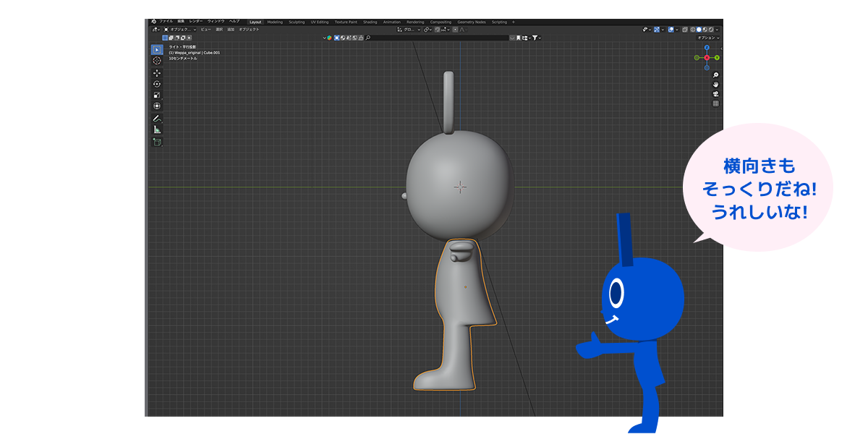Choose the Add Cube tool
The height and width of the screenshot is (434, 868).
157,142
